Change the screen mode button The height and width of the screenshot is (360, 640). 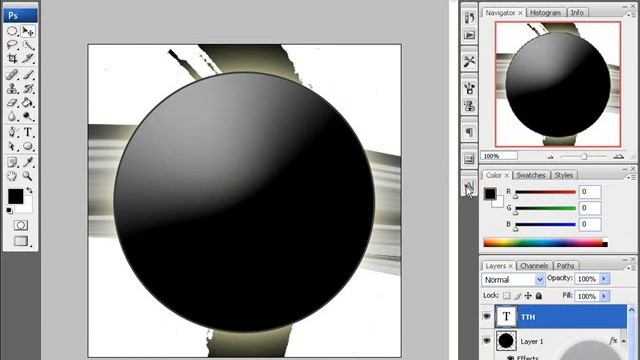21,241
